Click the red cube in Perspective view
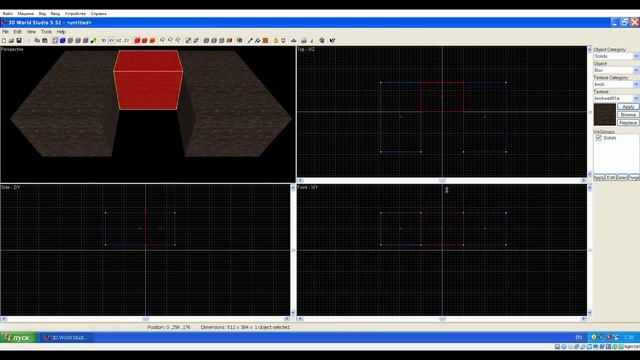Image resolution: width=640 pixels, height=360 pixels. pos(148,80)
